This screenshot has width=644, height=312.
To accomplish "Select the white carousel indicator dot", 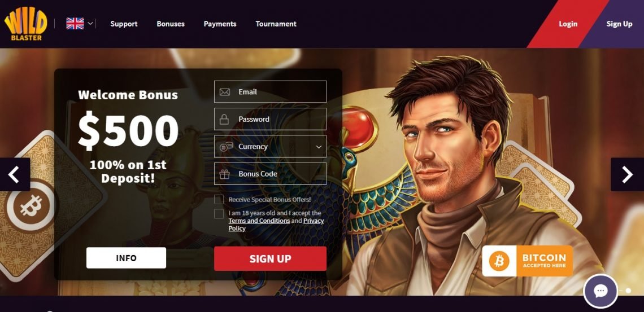I will coord(628,291).
